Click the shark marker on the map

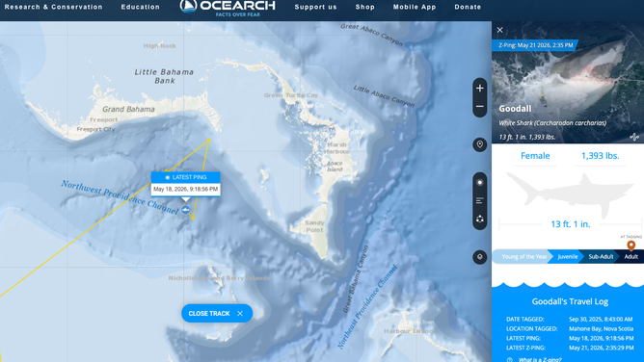(x=186, y=210)
